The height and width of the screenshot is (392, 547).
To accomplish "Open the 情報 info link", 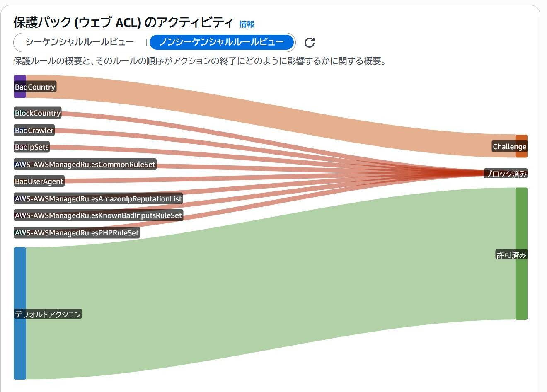I will [x=247, y=24].
